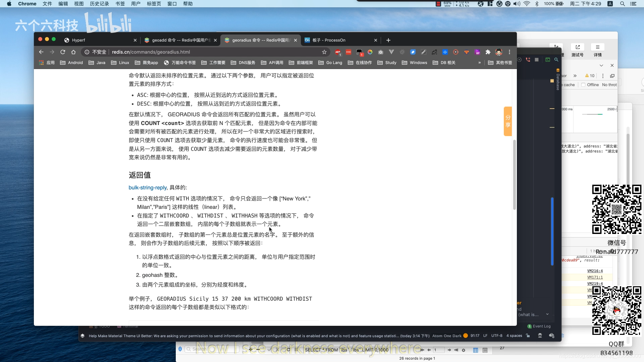Click the Chrome profile avatar

[499, 52]
